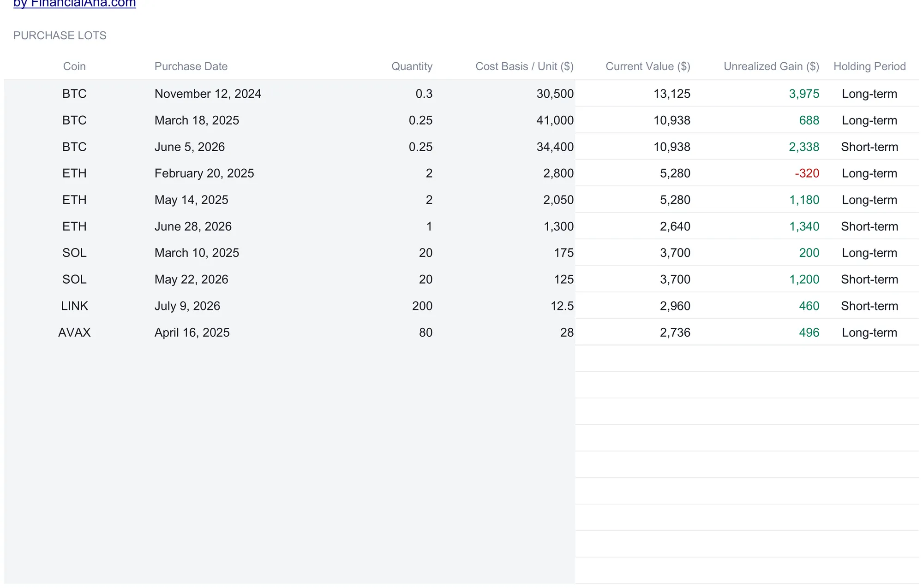Click the negative gain -320
This screenshot has width=923, height=588.
[807, 173]
